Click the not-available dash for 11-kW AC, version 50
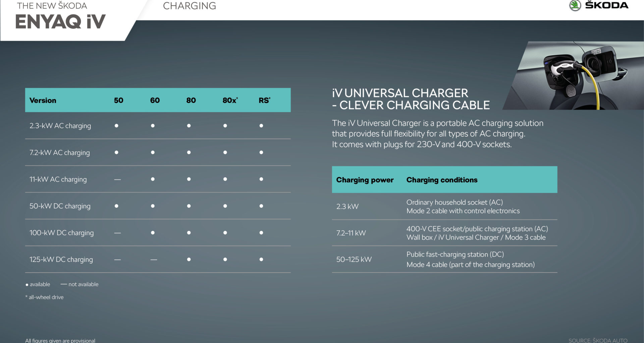644x343 pixels. click(117, 180)
